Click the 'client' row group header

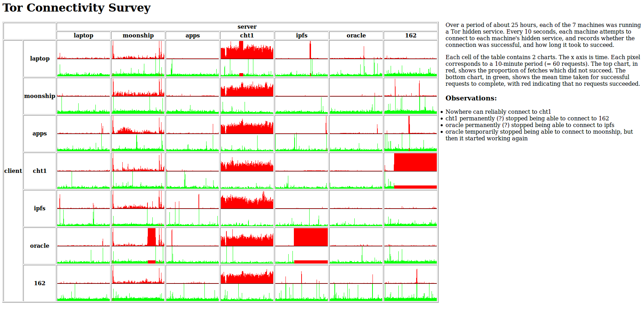pyautogui.click(x=13, y=171)
